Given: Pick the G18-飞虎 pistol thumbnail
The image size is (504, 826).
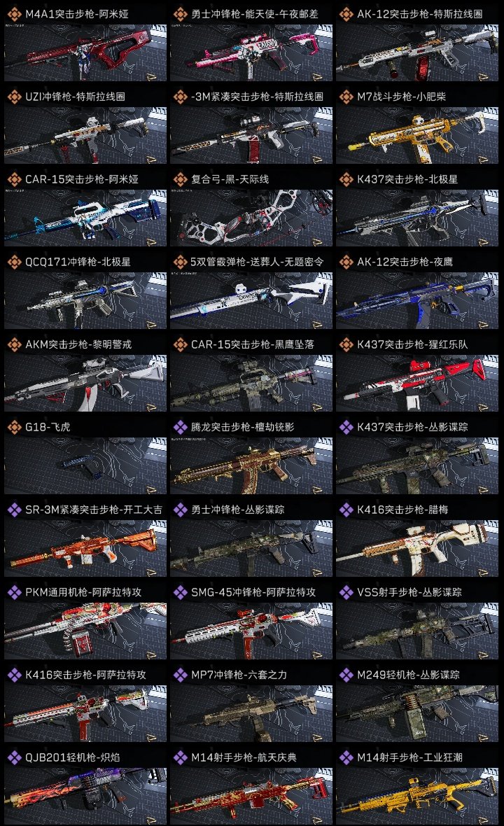Looking at the screenshot, I should (x=85, y=465).
